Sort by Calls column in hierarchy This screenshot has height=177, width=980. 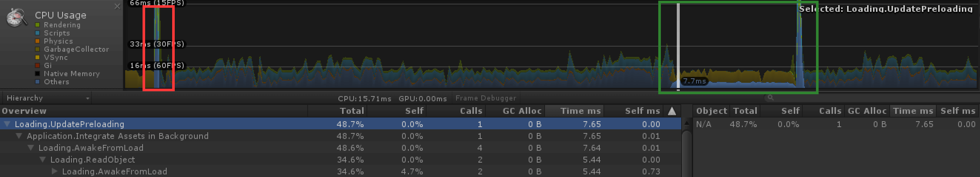tap(456, 111)
